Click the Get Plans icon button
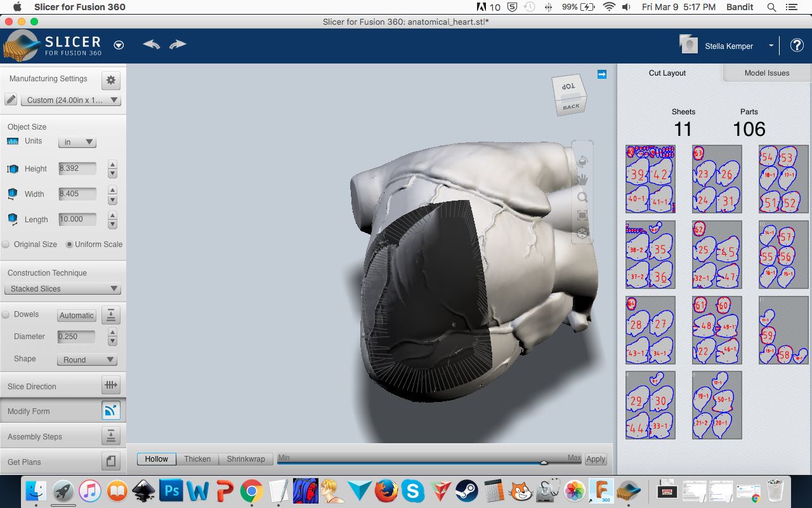812x508 pixels. pos(111,461)
